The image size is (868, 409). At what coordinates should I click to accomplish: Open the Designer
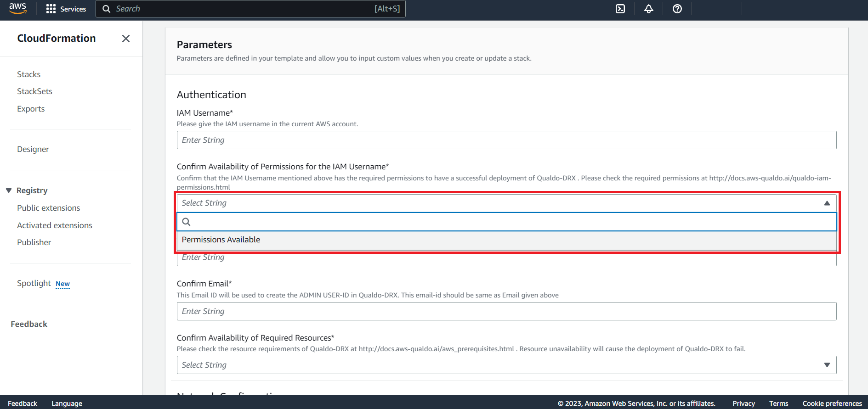[x=33, y=149]
